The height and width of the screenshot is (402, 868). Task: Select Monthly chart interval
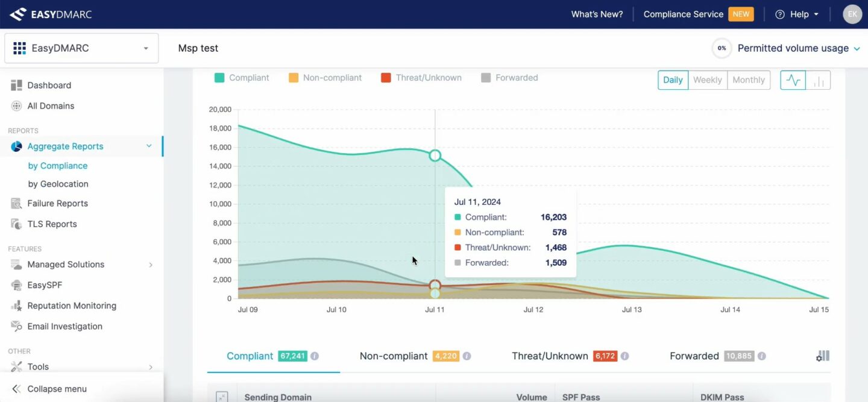point(749,80)
